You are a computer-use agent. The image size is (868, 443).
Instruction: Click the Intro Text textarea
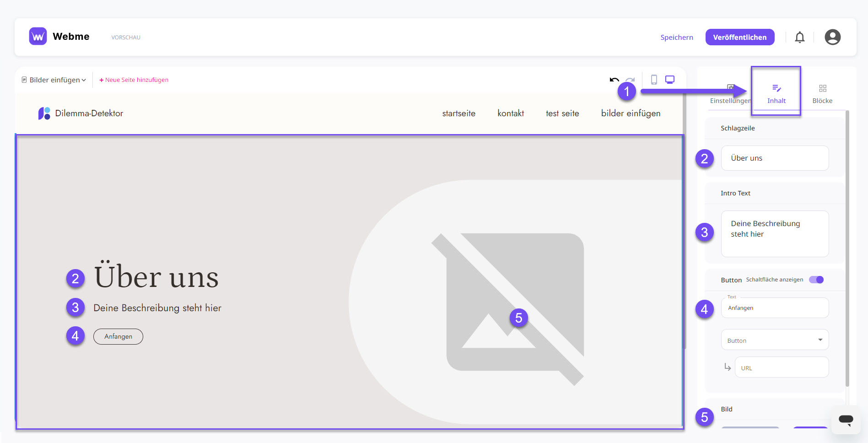pos(775,233)
